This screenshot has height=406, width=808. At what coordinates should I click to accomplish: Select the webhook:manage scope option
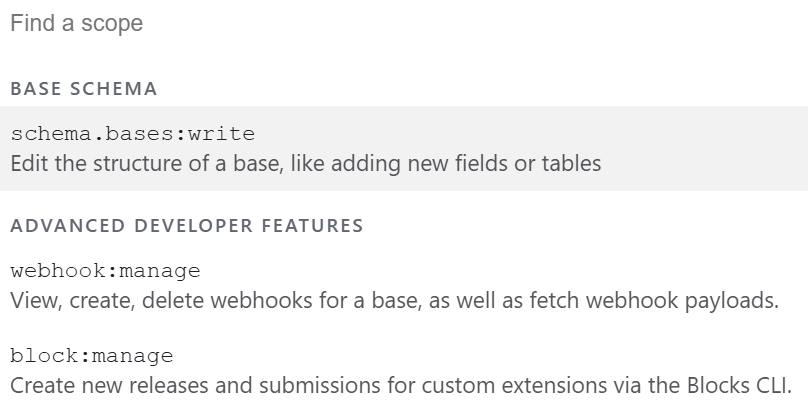pos(400,285)
